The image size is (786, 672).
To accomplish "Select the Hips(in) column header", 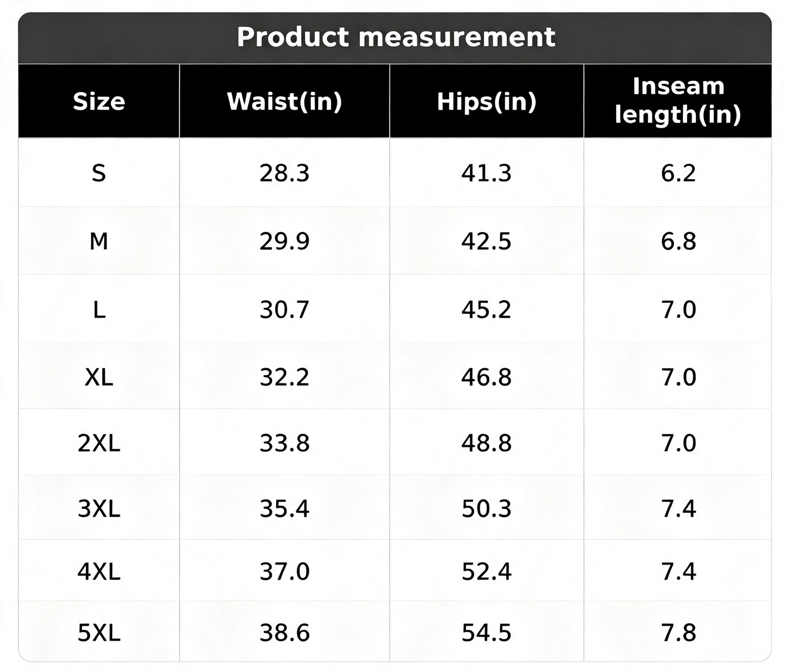I will (487, 101).
